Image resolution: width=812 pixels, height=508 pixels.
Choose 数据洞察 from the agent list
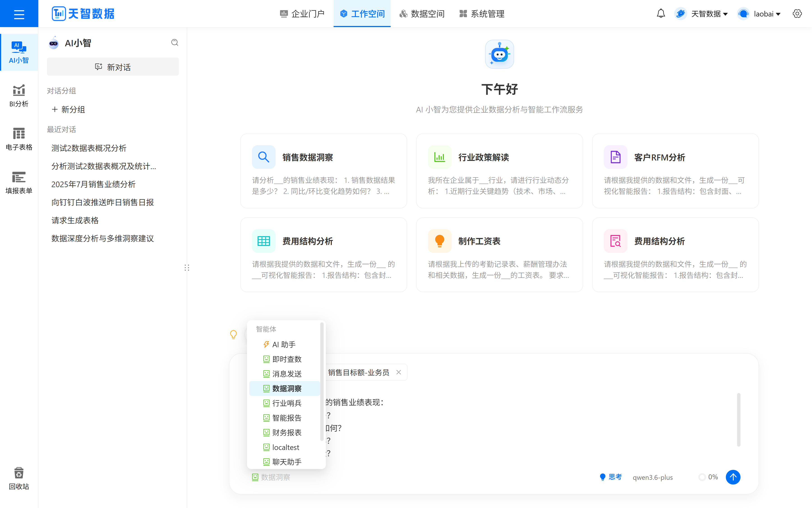tap(284, 388)
